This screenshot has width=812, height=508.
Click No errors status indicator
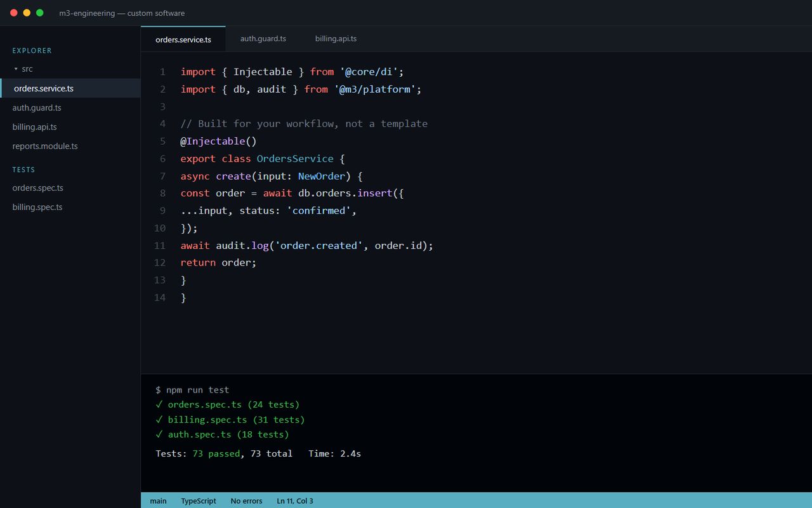click(246, 501)
